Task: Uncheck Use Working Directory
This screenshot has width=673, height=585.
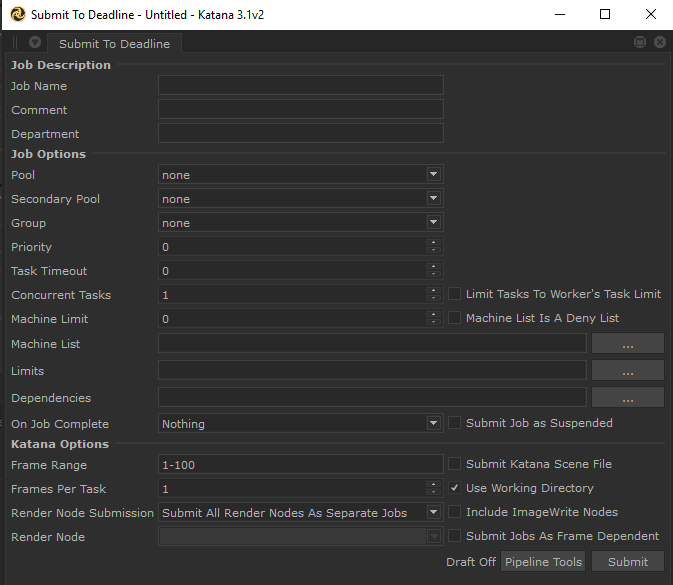Action: (x=454, y=488)
